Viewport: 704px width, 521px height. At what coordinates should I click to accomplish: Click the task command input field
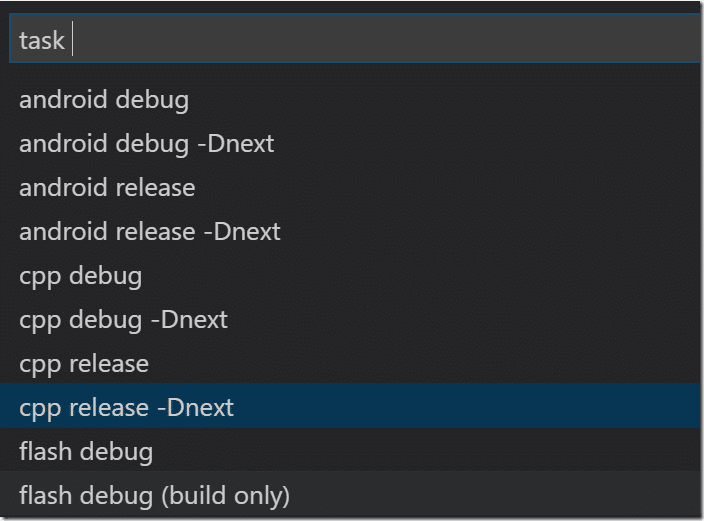[x=355, y=39]
